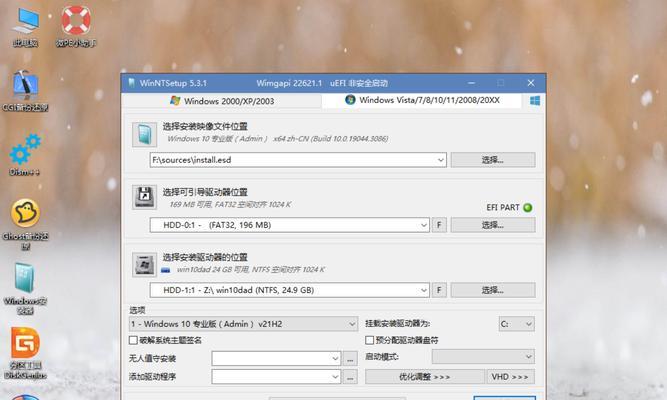Image resolution: width=667 pixels, height=400 pixels.
Task: Open the DiskGenius partition tool icon
Action: tap(25, 354)
